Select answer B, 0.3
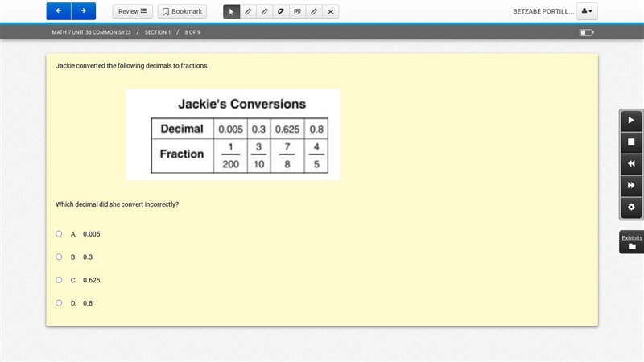 pos(59,257)
